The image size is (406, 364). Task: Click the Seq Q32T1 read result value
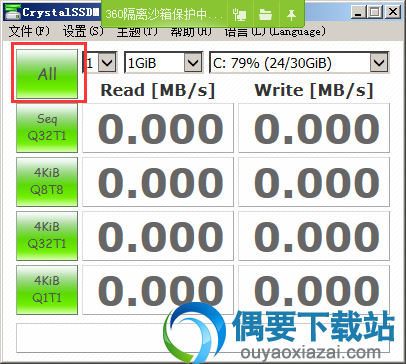pos(158,128)
